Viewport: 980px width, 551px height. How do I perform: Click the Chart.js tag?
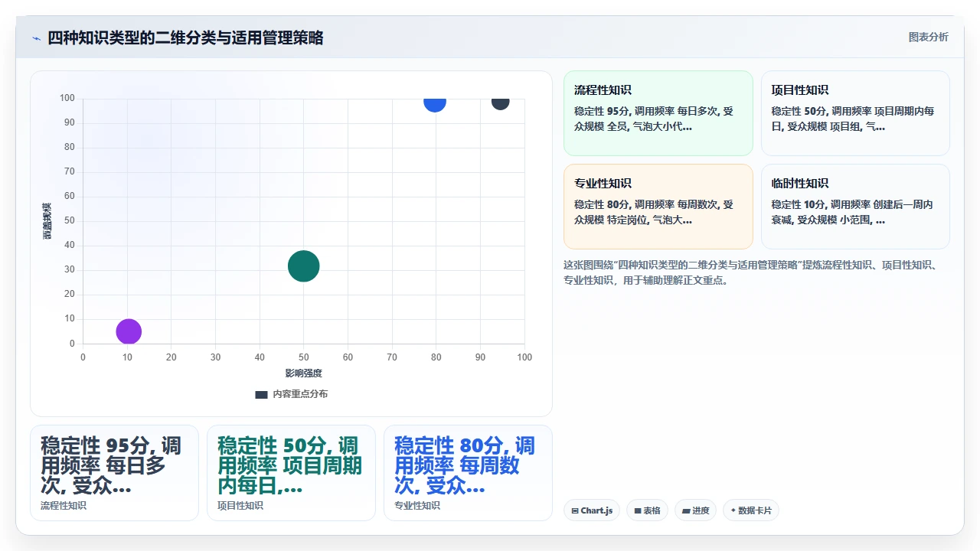[x=592, y=510]
